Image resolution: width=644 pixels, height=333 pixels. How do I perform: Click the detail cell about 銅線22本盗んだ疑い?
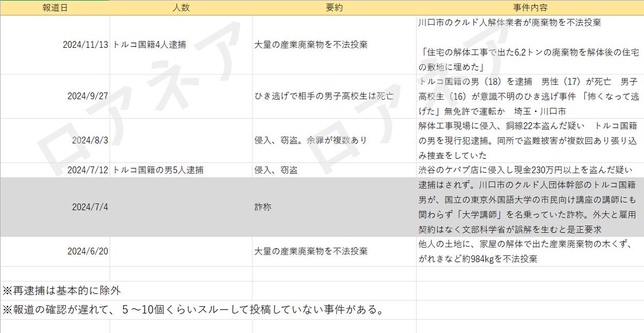tap(530, 140)
